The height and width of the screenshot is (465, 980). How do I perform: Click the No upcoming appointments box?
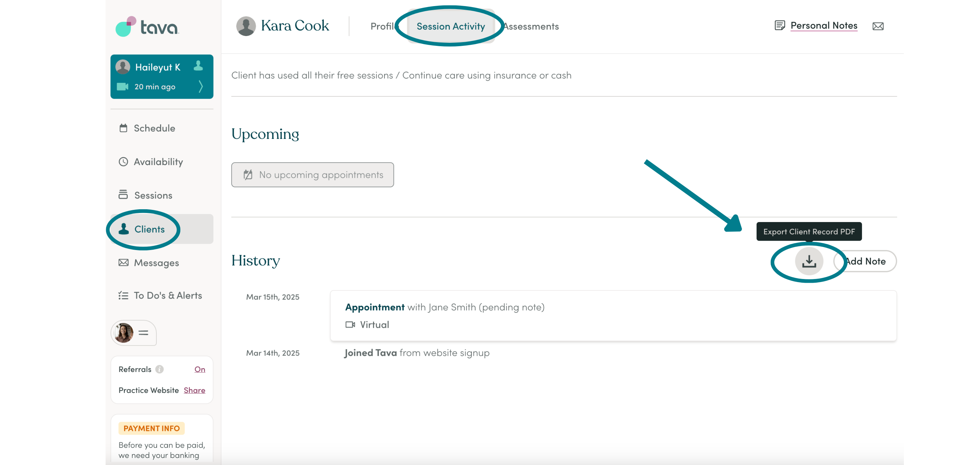coord(312,175)
